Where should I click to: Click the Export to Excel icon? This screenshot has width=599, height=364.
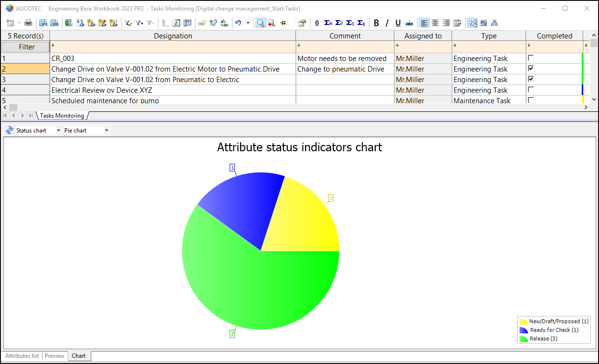pyautogui.click(x=69, y=23)
